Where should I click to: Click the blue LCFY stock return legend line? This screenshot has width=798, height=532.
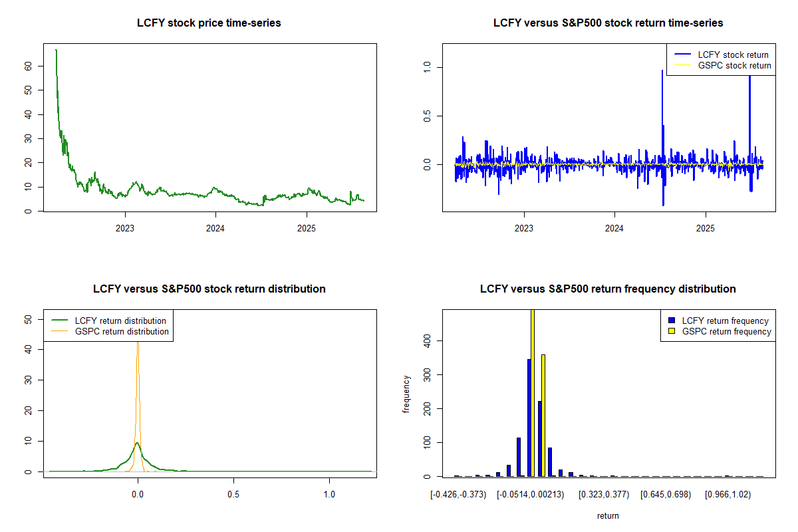pyautogui.click(x=682, y=55)
